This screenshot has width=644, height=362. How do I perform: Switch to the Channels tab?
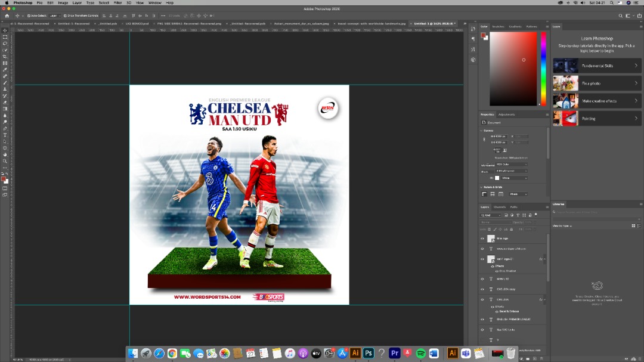(x=500, y=207)
